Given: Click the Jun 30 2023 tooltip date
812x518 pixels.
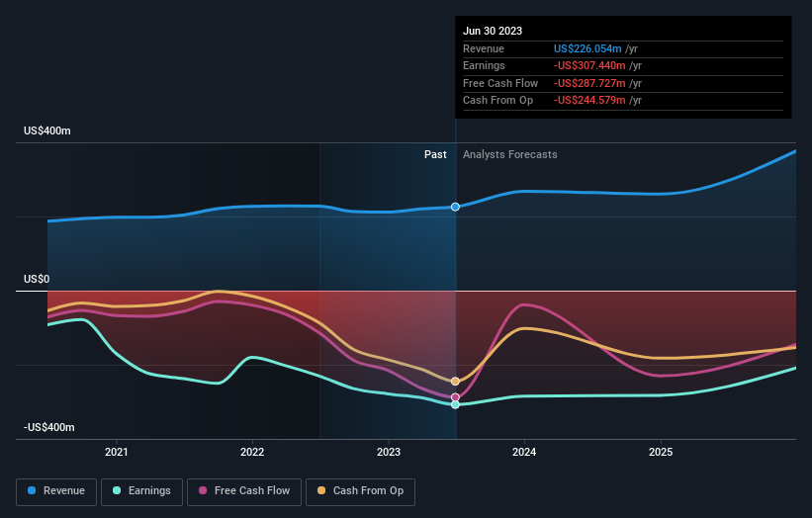Looking at the screenshot, I should [493, 31].
